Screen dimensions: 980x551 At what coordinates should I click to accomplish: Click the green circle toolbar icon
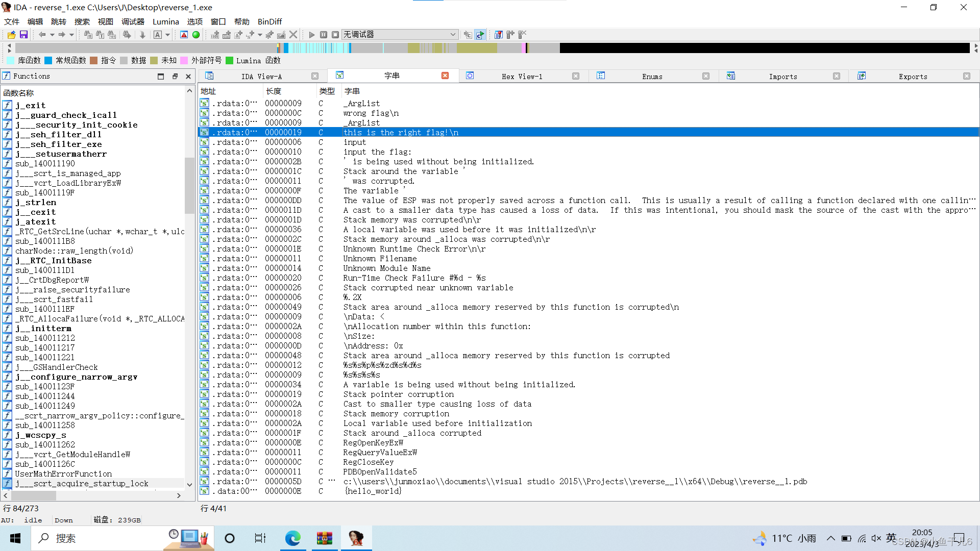pos(196,35)
